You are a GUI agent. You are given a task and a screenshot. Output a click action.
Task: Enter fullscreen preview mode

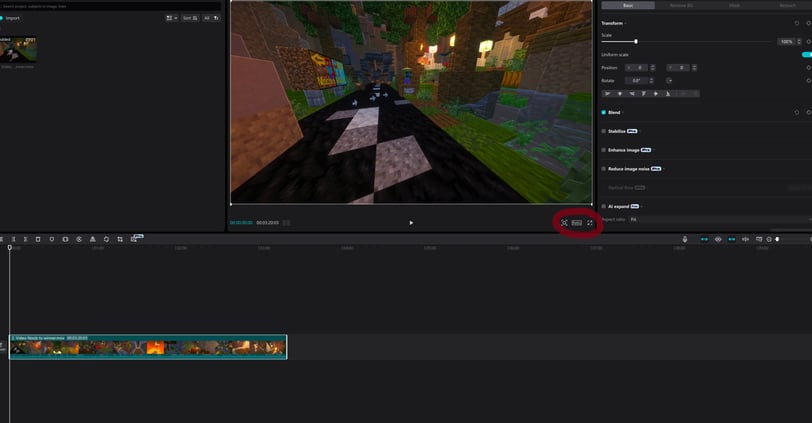point(590,223)
